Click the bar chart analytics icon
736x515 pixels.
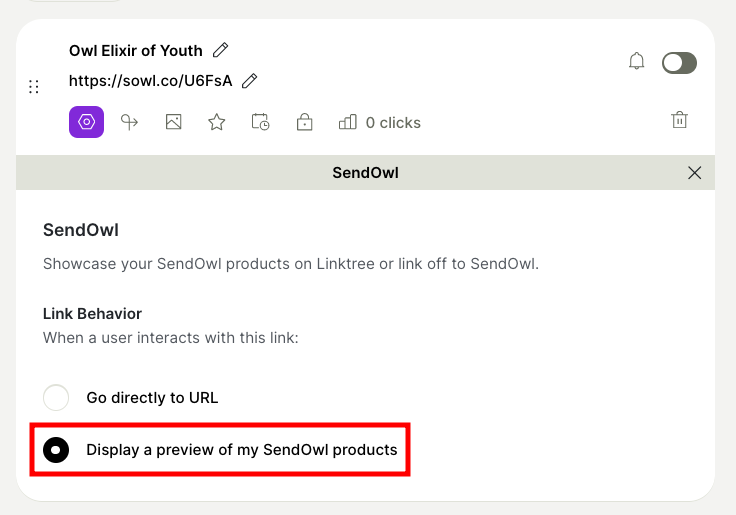tap(348, 122)
